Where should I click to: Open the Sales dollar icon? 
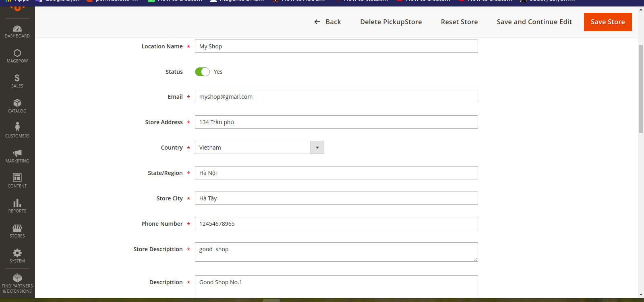coord(17,78)
